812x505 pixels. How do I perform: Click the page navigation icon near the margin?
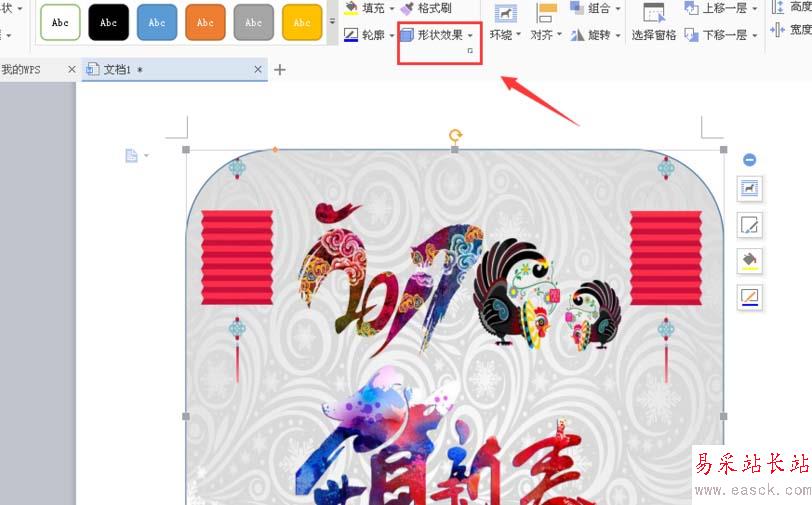(x=132, y=155)
